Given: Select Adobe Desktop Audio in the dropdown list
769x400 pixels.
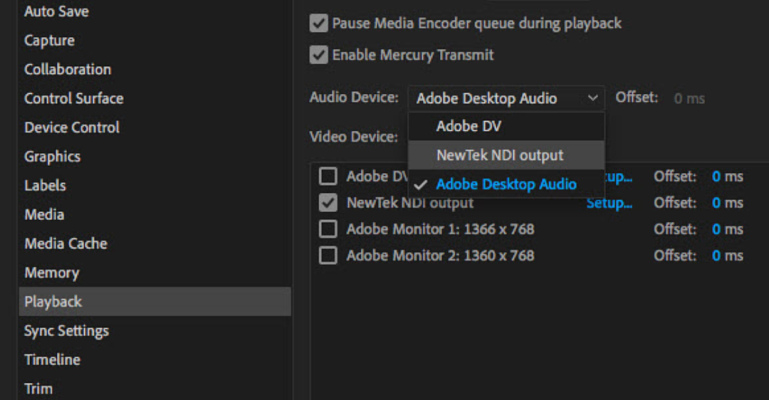Looking at the screenshot, I should pos(506,184).
